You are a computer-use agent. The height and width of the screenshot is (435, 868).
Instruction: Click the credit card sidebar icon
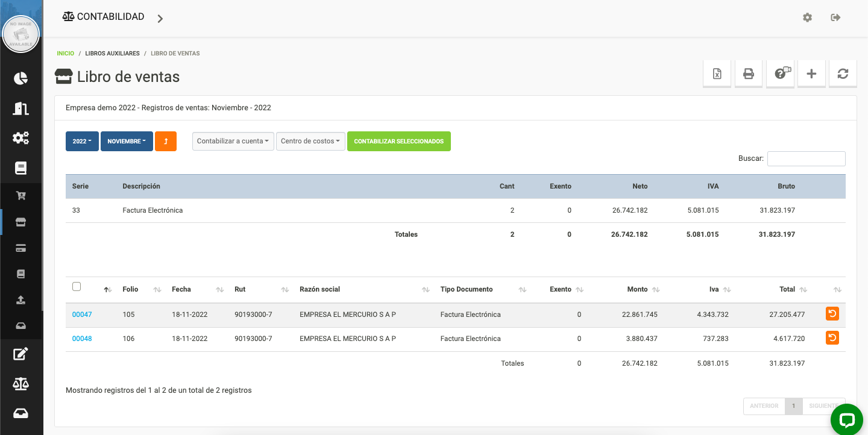[x=21, y=248]
